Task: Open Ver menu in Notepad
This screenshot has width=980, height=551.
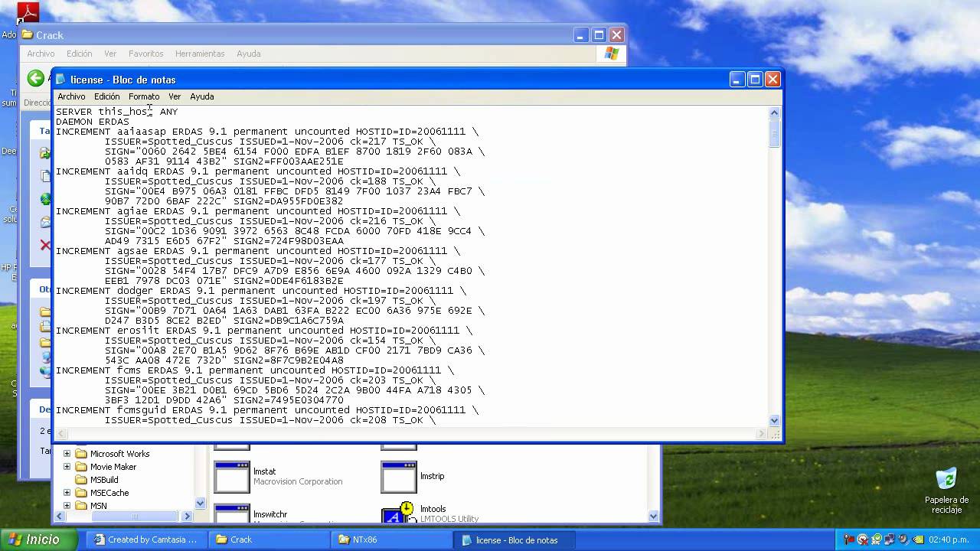Action: point(175,96)
